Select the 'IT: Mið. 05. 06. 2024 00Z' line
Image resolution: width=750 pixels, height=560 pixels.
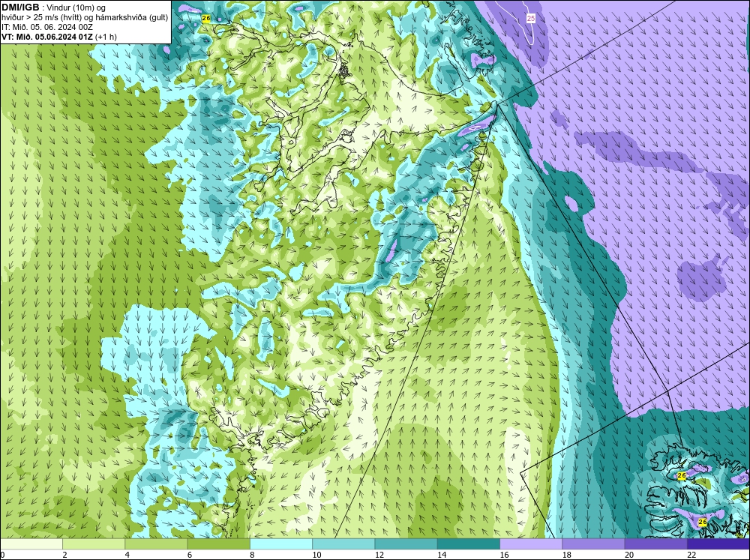(46, 27)
